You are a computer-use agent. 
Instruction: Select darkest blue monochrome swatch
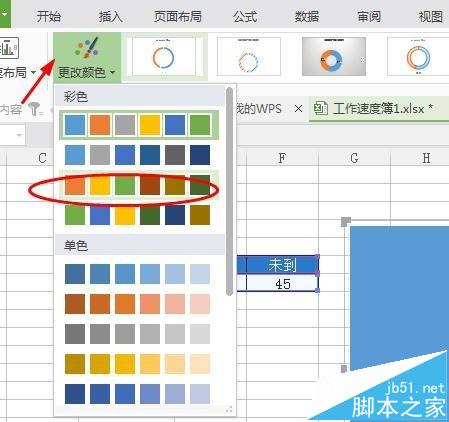[75, 394]
